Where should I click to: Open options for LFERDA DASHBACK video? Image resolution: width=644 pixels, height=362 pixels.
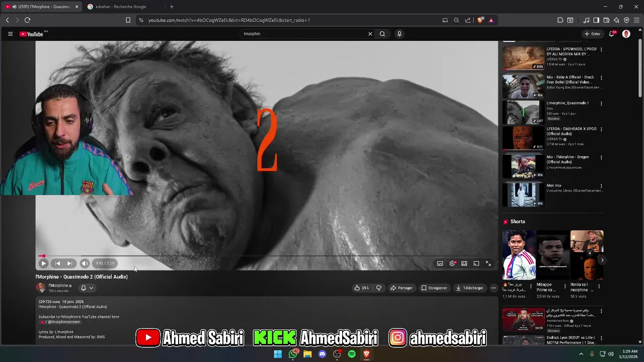(601, 129)
